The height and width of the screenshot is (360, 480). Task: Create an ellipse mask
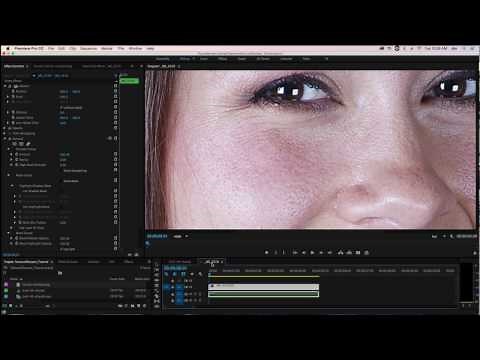tap(15, 144)
